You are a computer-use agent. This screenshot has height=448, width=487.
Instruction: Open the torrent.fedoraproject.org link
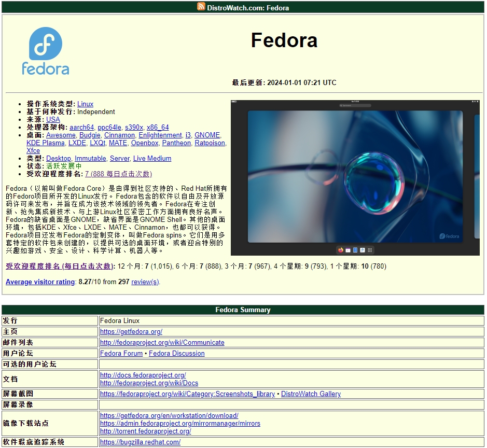(145, 431)
